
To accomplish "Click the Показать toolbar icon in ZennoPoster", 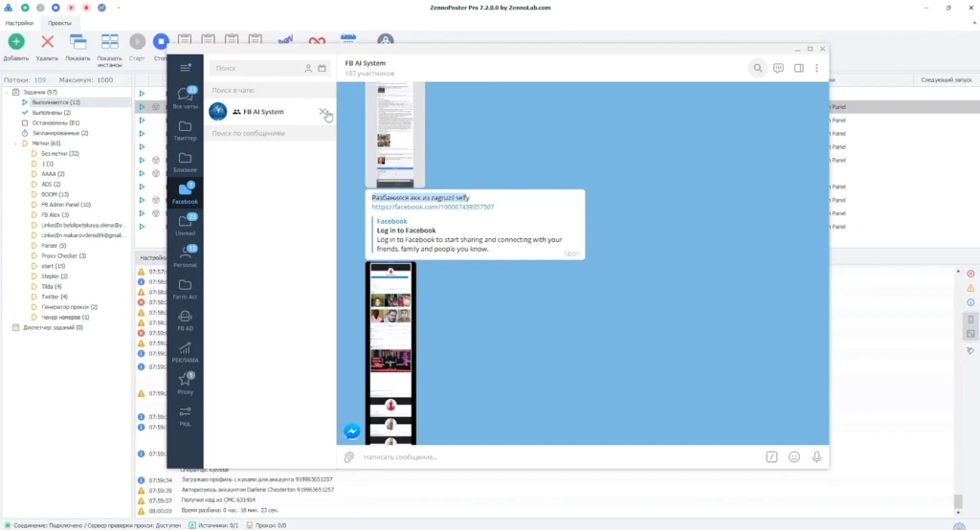I will (x=78, y=42).
